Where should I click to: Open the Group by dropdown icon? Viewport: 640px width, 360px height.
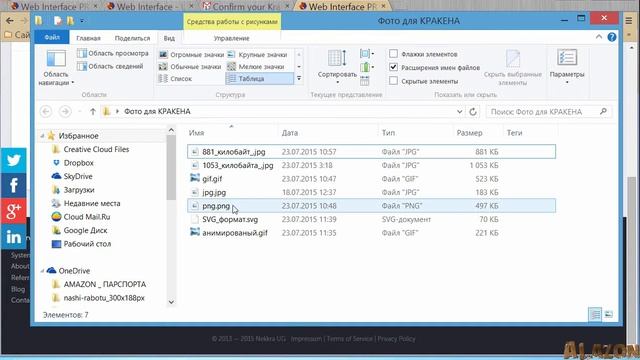(x=367, y=53)
